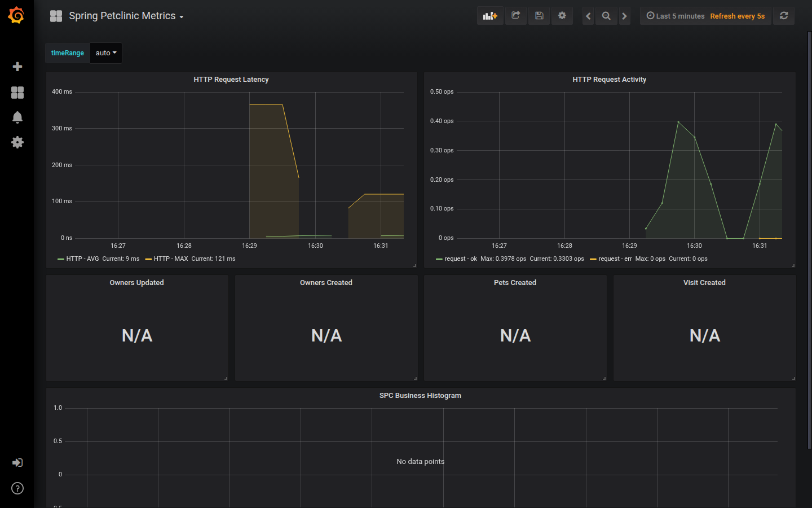Click the Save dashboard disk icon
This screenshot has height=508, width=812.
539,16
